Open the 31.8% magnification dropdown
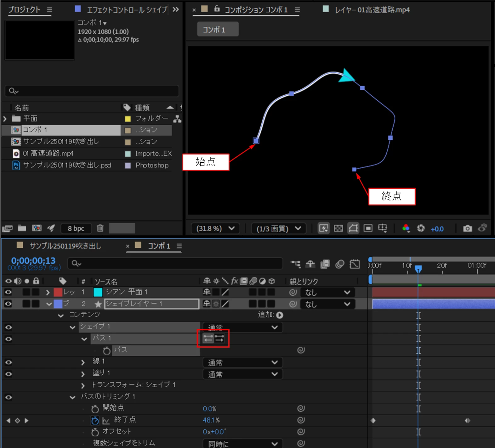The image size is (495, 448). click(215, 228)
